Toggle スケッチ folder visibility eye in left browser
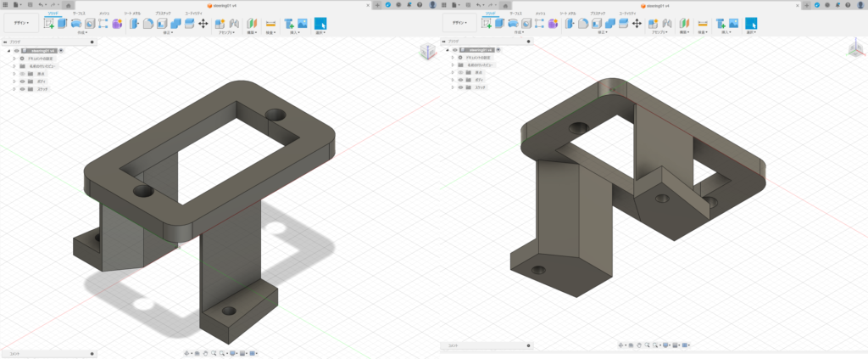 coord(21,88)
